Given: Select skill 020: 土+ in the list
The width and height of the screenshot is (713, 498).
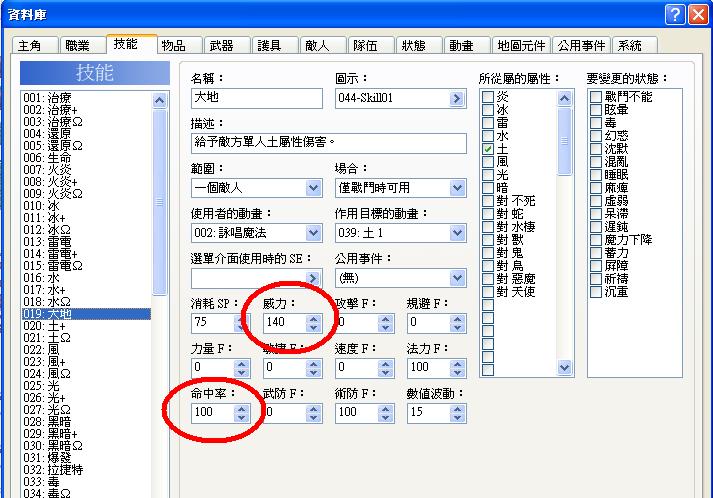Looking at the screenshot, I should tap(86, 326).
